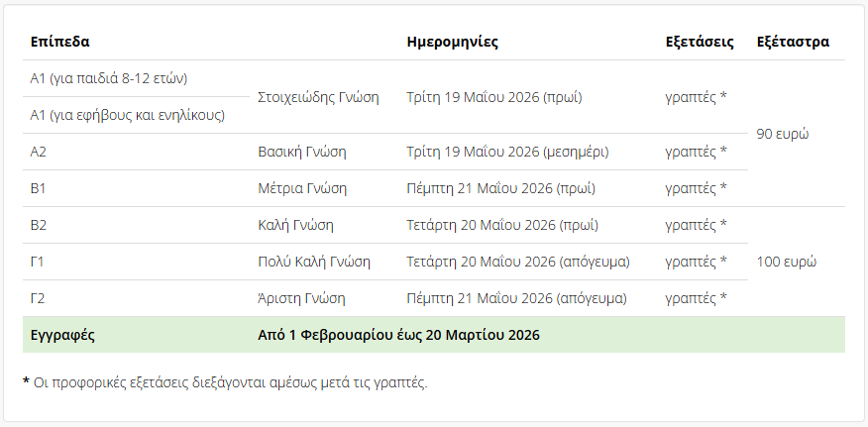Click the "Στοιχειώδης Γνώση" cell

pos(318,97)
